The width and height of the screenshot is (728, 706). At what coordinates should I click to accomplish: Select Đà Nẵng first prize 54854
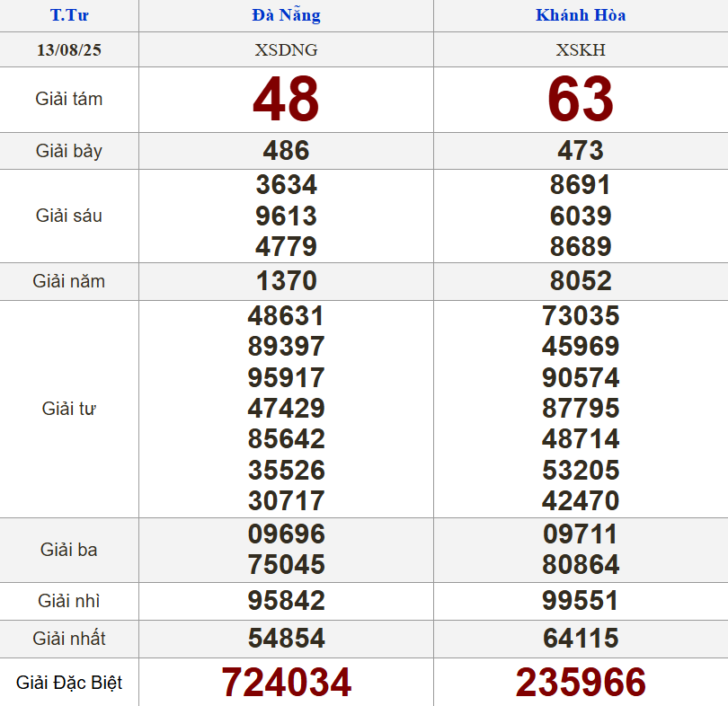(x=286, y=639)
